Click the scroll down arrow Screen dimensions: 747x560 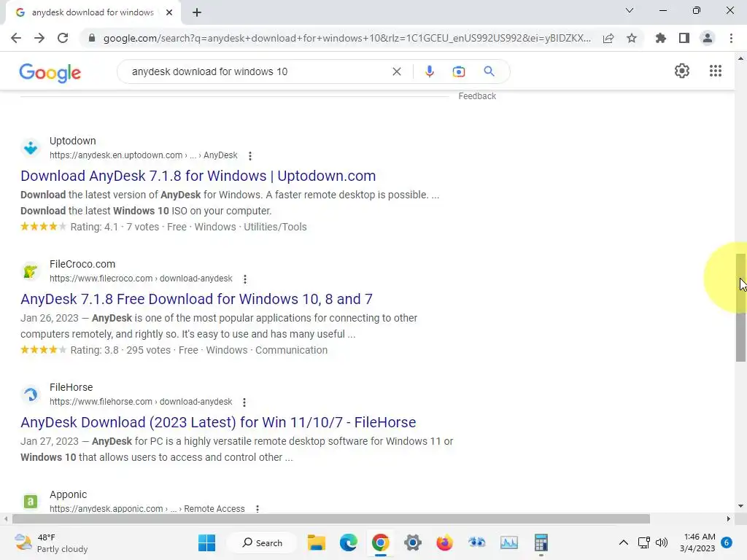[740, 506]
